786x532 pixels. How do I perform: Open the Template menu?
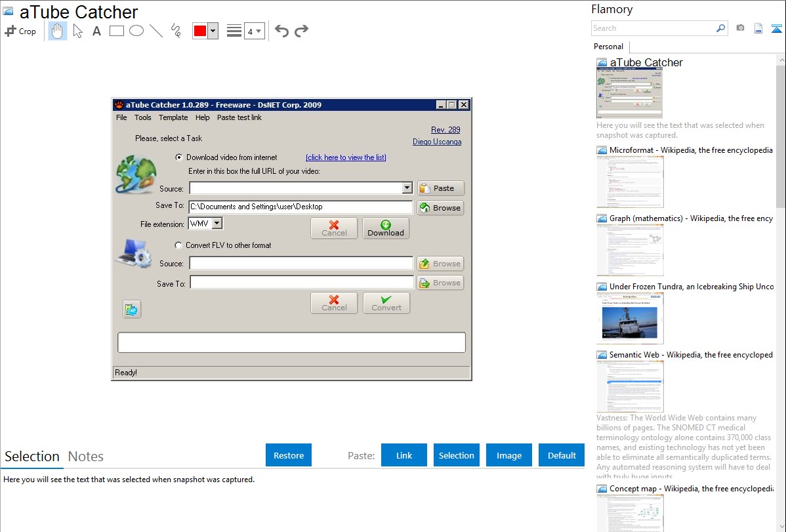tap(173, 117)
